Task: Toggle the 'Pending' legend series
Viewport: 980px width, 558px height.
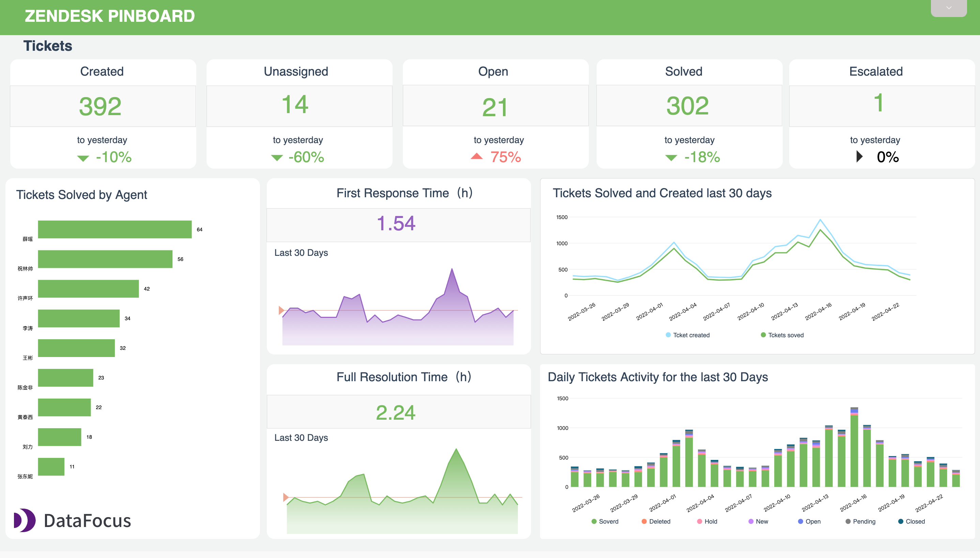Action: click(860, 521)
